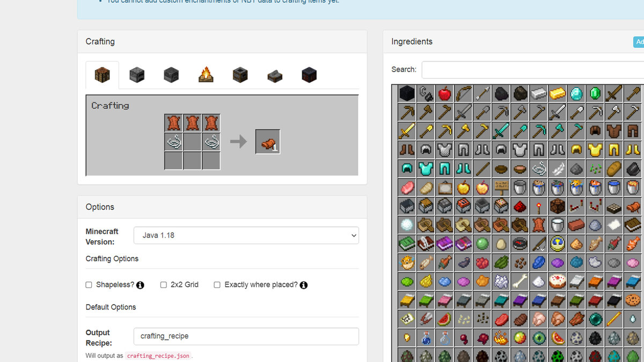This screenshot has width=644, height=362.
Task: Choose the slimeball ingredient
Action: 482,243
